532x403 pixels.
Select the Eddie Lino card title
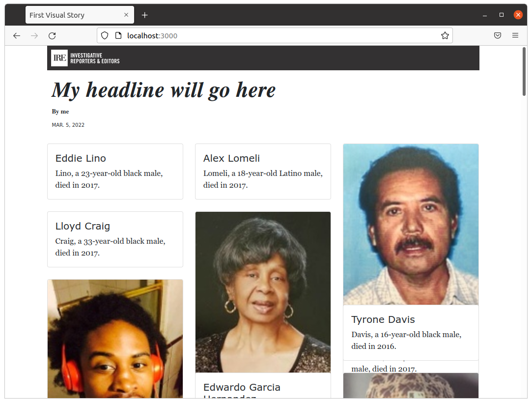point(81,158)
